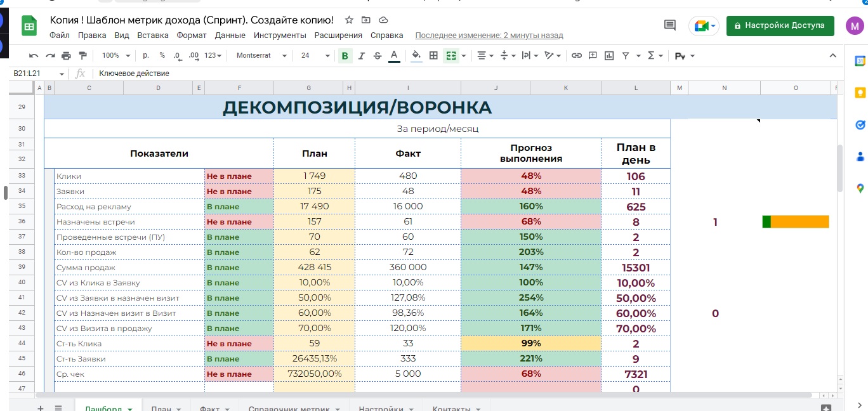
Task: Insert a chart from the toolbar
Action: click(x=609, y=56)
